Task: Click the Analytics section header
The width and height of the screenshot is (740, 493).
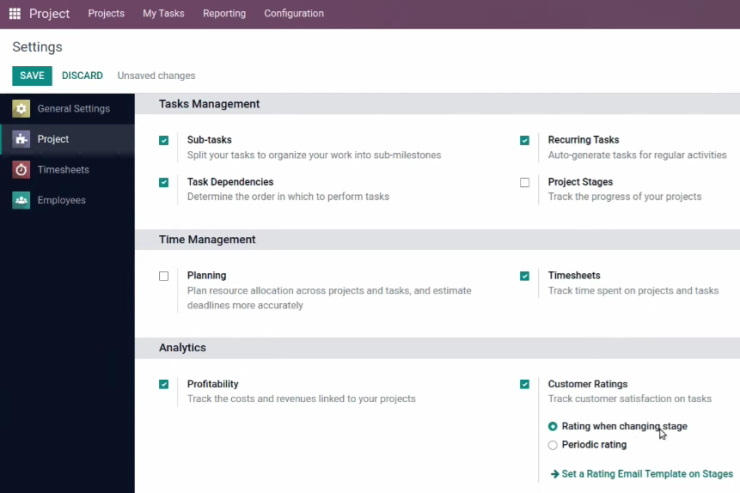Action: (x=183, y=347)
